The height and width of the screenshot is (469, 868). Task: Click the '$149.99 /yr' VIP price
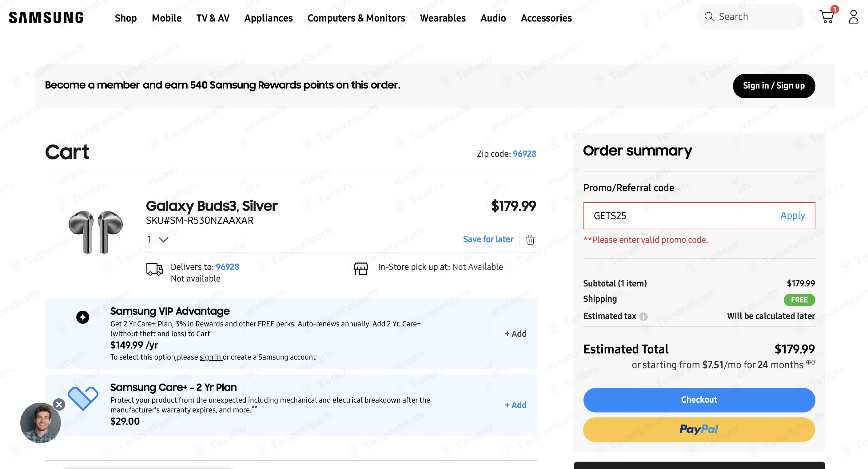pyautogui.click(x=134, y=345)
